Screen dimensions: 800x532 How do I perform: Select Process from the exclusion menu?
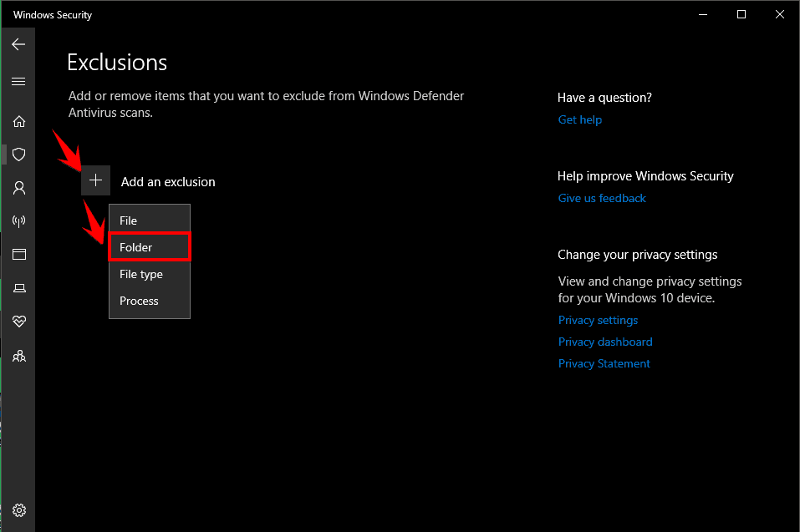(137, 301)
